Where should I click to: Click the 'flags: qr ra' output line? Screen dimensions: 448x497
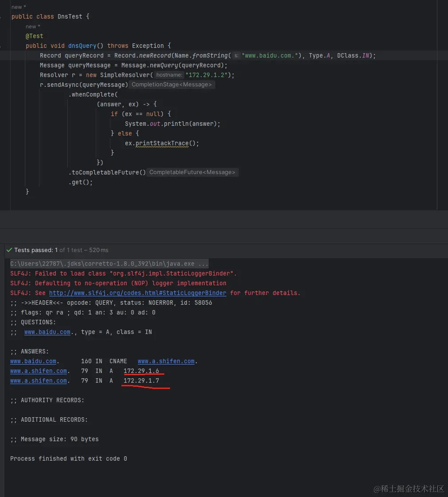[x=83, y=313]
